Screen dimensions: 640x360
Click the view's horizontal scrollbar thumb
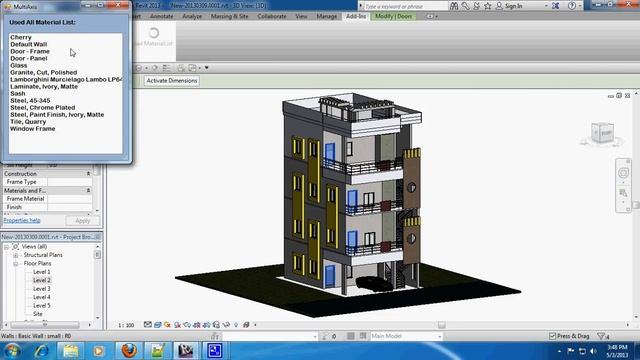[441, 325]
